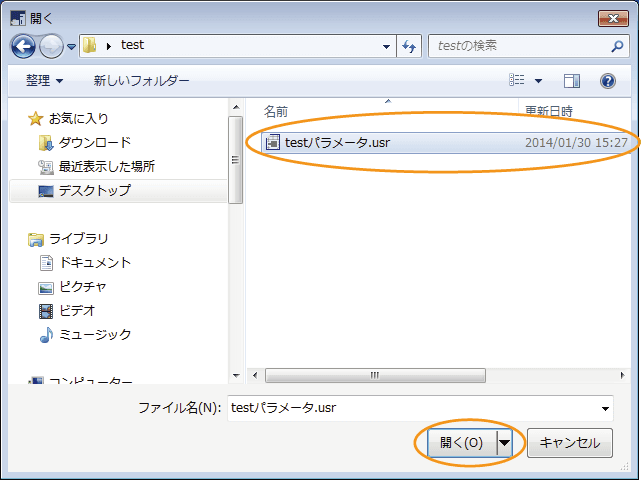The image size is (642, 480).
Task: Click the ライブラリ folder icon
Action: (x=36, y=240)
